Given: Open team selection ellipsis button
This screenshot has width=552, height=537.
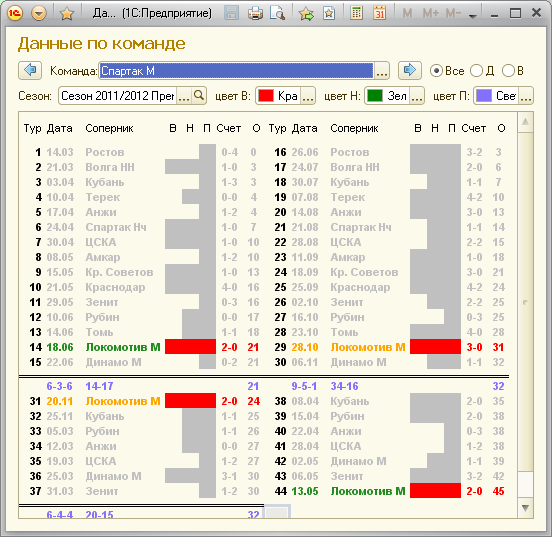Looking at the screenshot, I should [x=382, y=70].
